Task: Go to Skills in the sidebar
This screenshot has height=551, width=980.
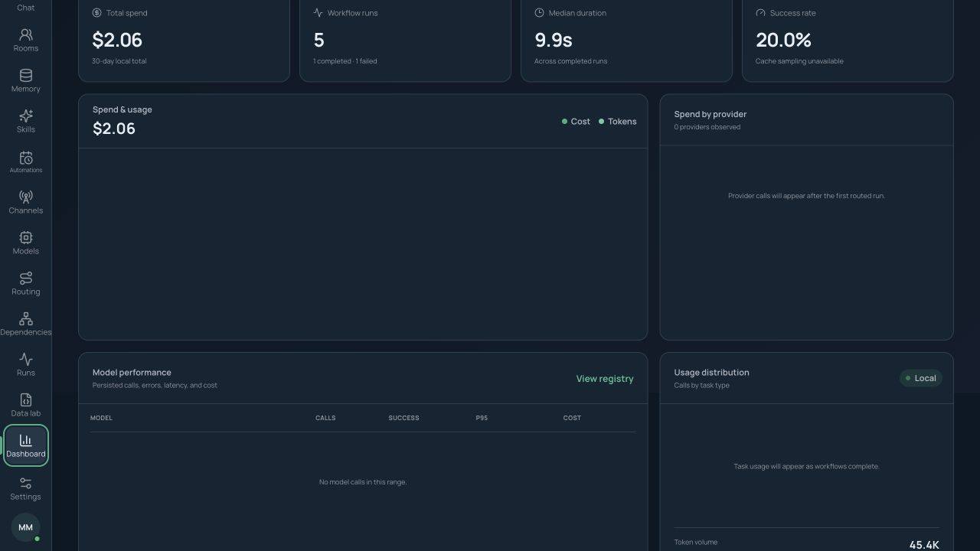Action: 25,122
